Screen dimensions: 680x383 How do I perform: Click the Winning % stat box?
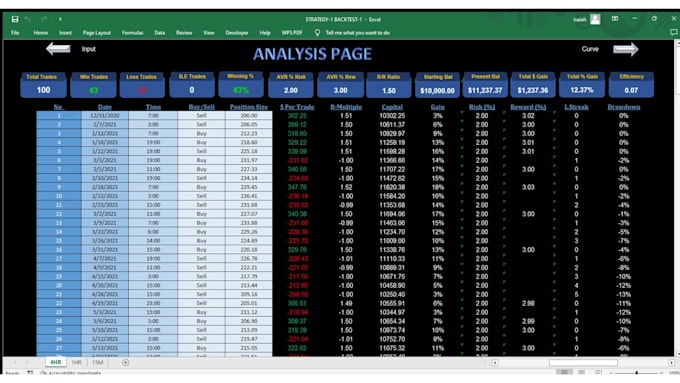pos(241,85)
